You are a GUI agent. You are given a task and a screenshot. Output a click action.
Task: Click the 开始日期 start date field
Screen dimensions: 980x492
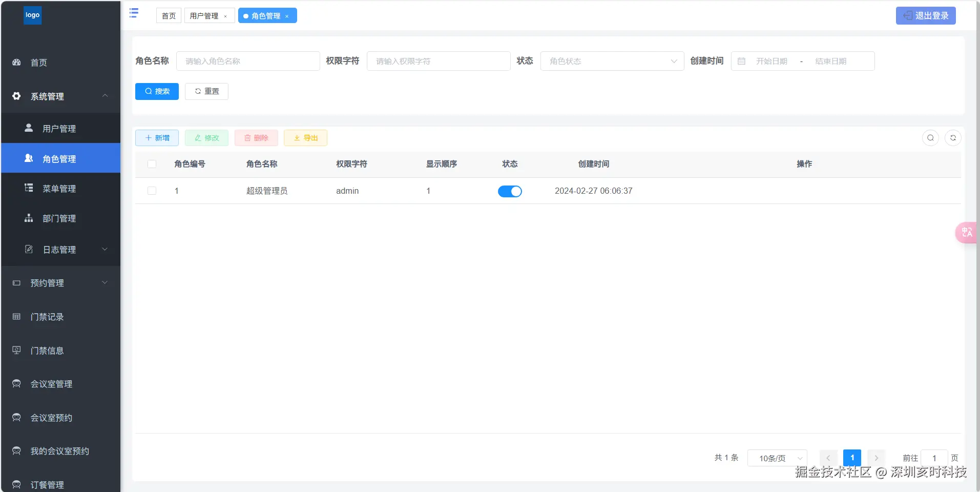pyautogui.click(x=772, y=61)
